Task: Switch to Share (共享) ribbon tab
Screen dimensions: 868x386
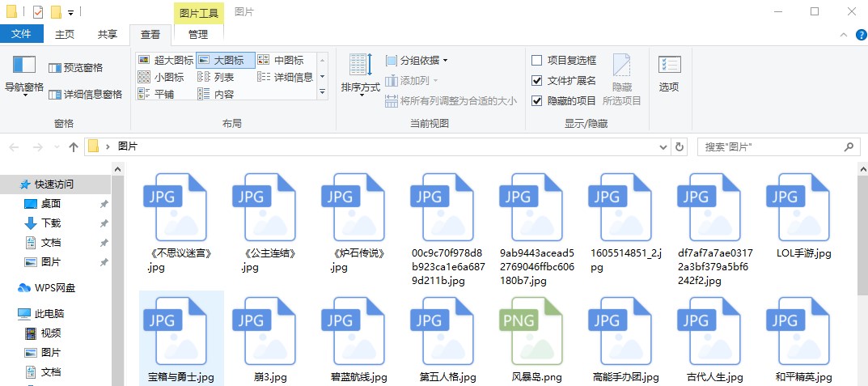Action: [x=108, y=34]
